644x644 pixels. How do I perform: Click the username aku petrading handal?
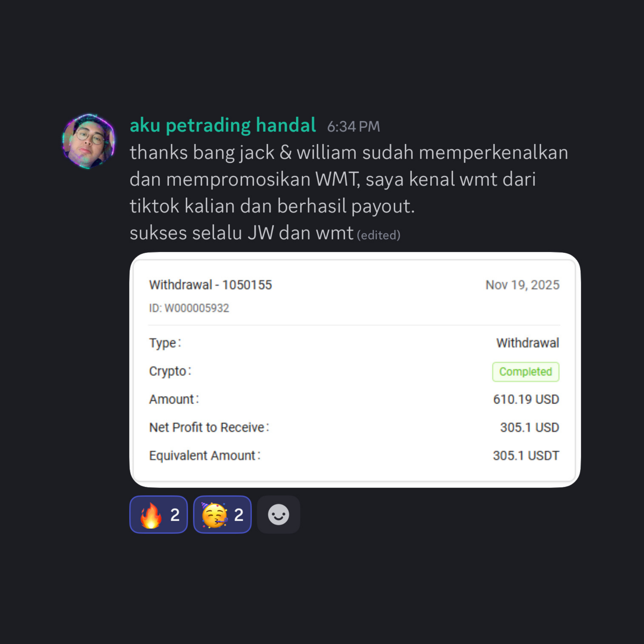223,125
